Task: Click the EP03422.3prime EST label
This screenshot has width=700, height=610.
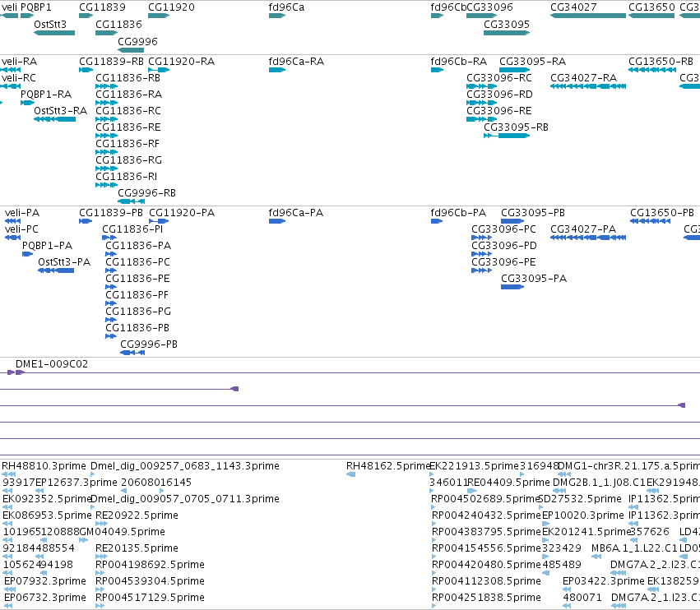Action: pos(604,581)
